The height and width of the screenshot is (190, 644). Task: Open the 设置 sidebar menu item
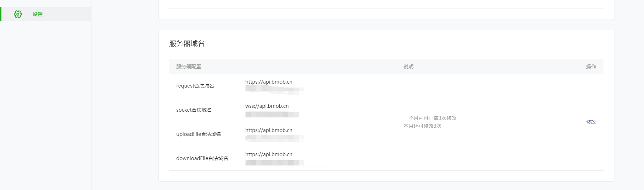38,14
